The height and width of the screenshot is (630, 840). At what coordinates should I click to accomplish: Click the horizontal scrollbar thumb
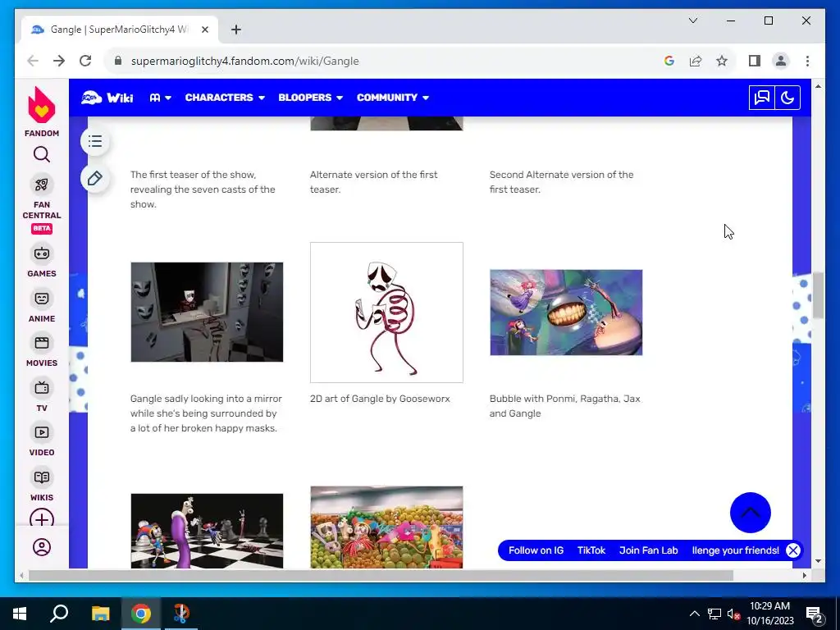pos(381,575)
